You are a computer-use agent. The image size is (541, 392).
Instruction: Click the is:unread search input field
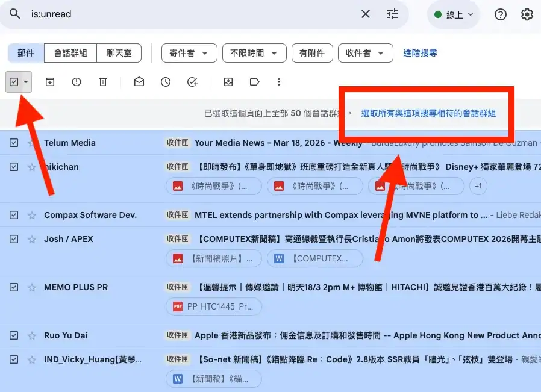[181, 14]
